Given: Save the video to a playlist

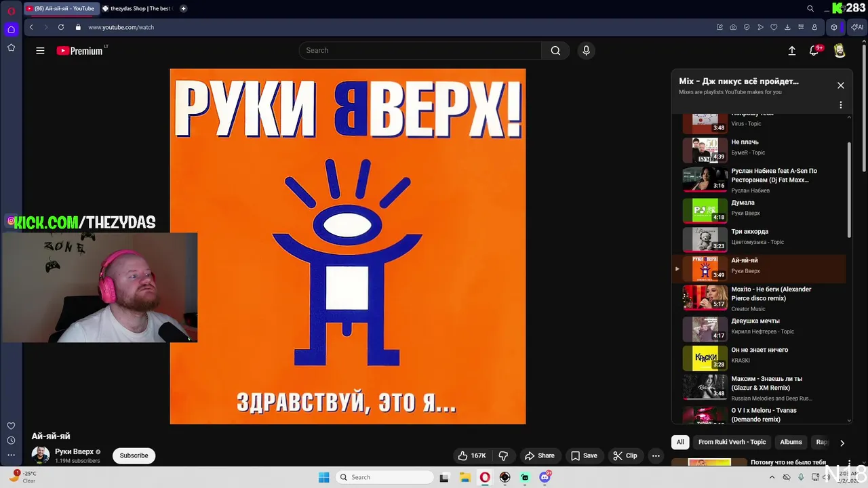Looking at the screenshot, I should (584, 455).
